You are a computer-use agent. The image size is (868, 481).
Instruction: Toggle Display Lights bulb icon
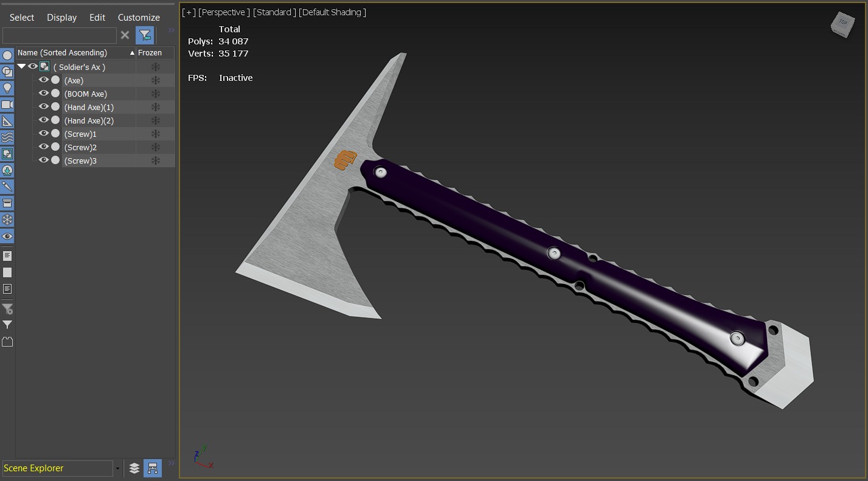[x=7, y=88]
